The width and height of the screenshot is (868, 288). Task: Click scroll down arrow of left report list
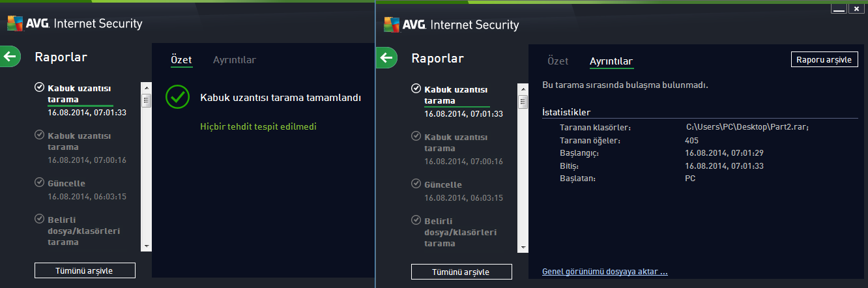147,246
